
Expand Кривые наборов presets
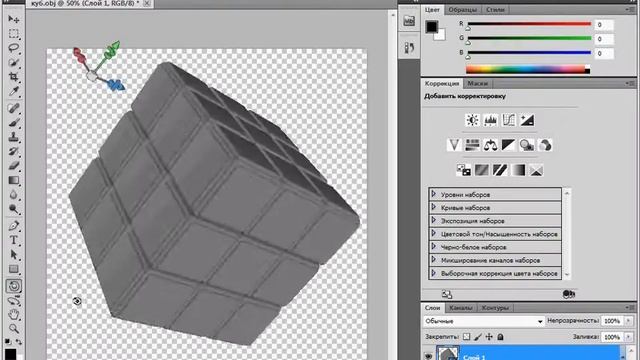434,207
